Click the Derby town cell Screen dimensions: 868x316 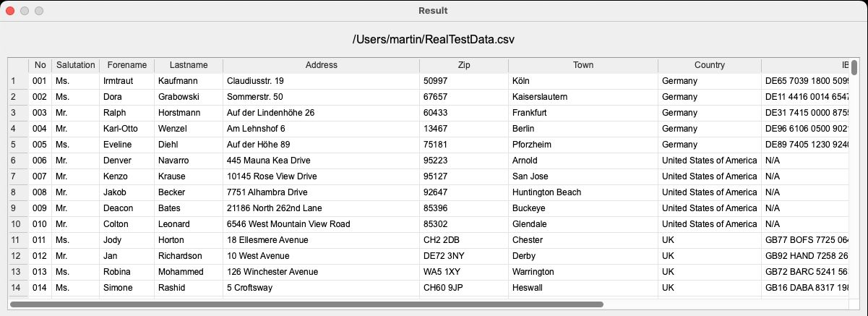pos(583,256)
